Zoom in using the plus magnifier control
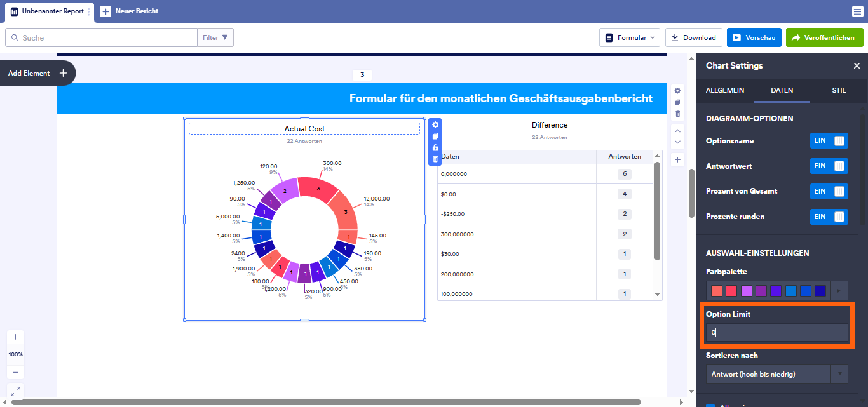 (15, 337)
